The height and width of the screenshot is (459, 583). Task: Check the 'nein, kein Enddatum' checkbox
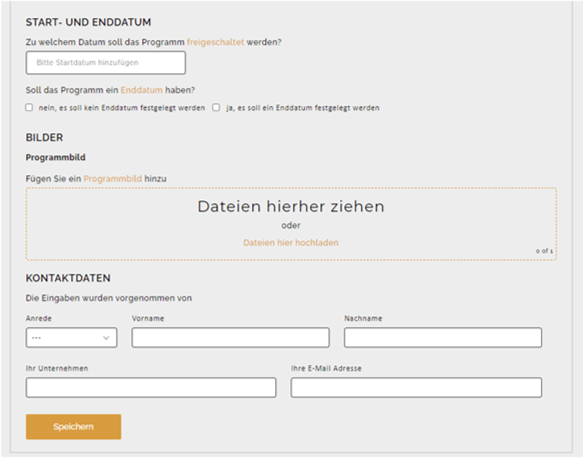(x=29, y=107)
